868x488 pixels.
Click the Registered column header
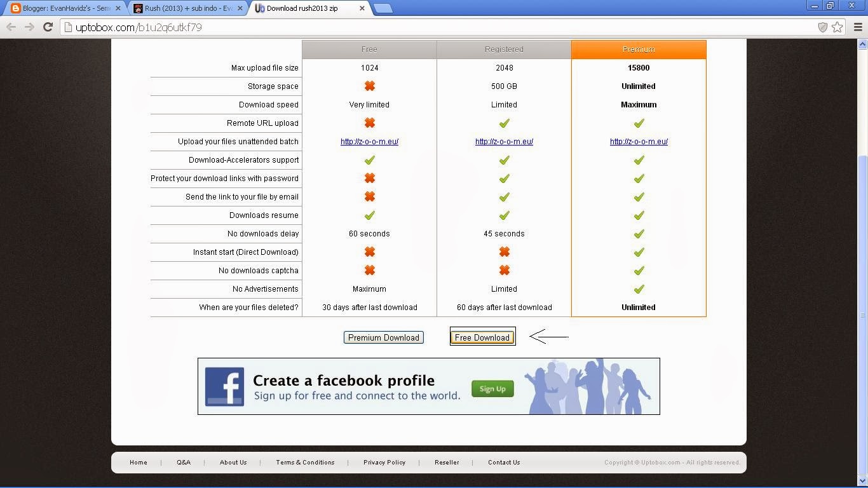coord(504,49)
